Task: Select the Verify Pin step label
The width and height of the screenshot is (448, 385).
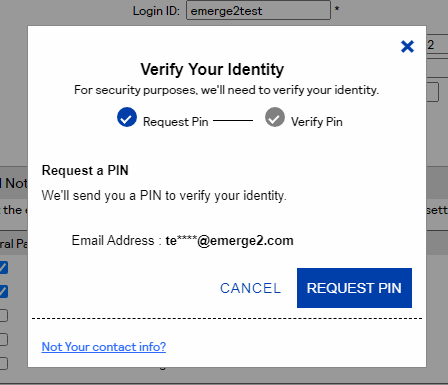Action: click(x=317, y=122)
